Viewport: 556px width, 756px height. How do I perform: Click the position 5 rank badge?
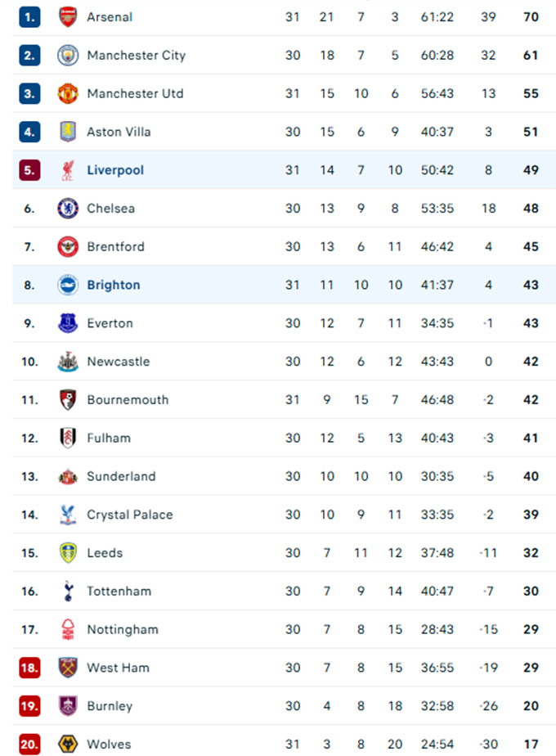pyautogui.click(x=30, y=170)
